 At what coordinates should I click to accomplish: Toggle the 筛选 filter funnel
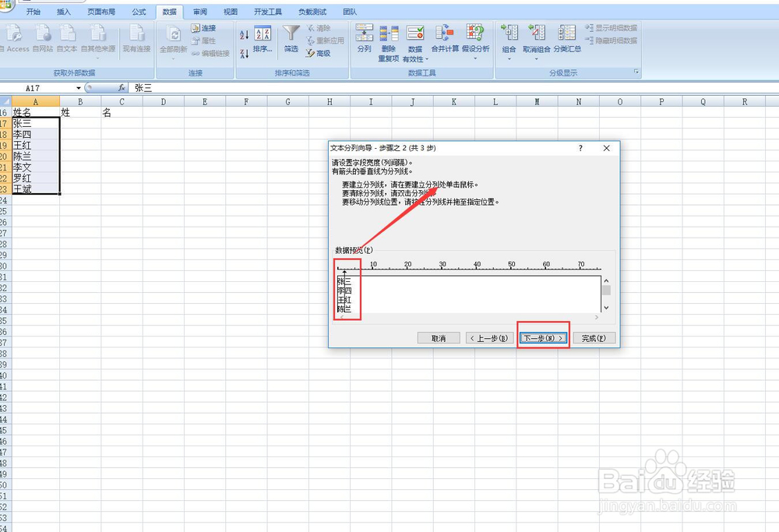pyautogui.click(x=291, y=39)
